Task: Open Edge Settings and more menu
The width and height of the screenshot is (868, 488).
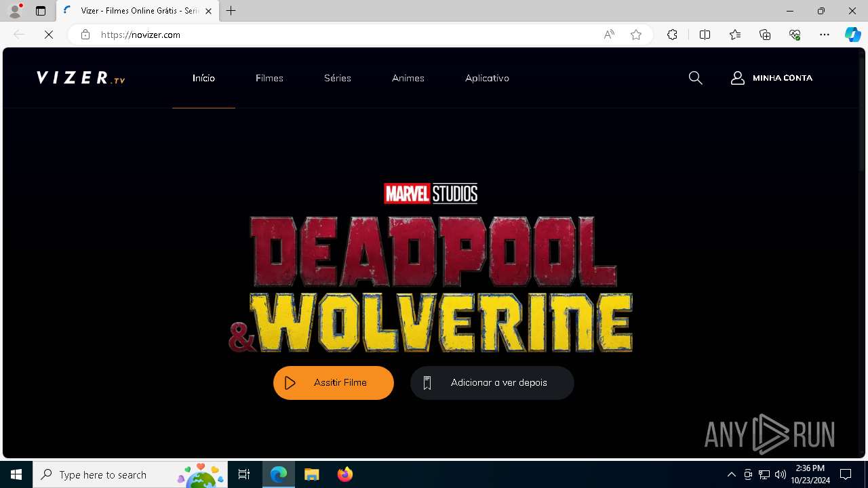Action: click(825, 35)
